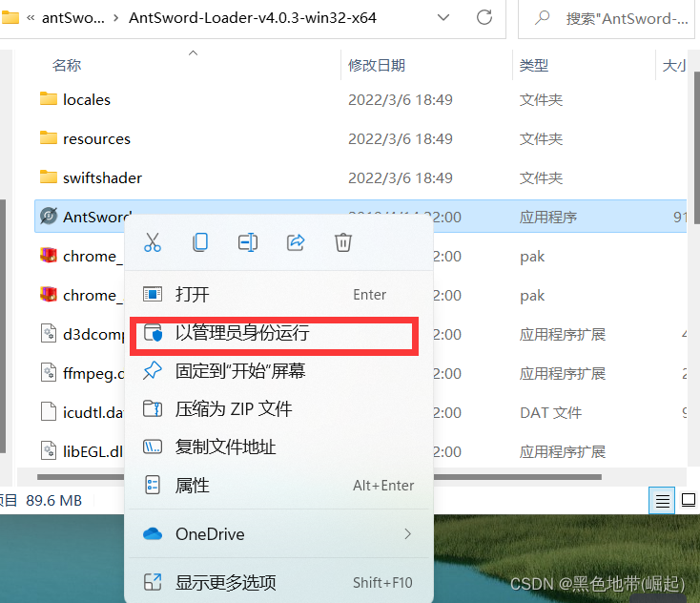
Task: Refresh the folder with the reload icon
Action: pyautogui.click(x=484, y=17)
